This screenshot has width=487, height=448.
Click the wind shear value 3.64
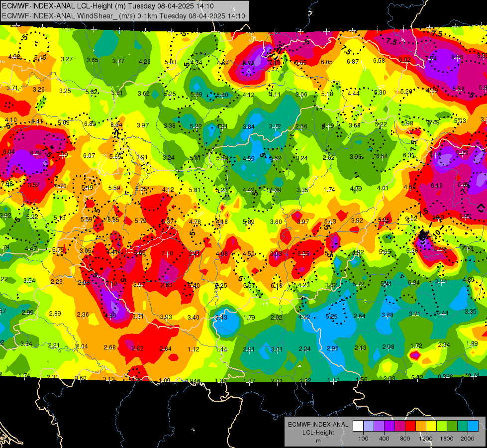click(x=26, y=344)
